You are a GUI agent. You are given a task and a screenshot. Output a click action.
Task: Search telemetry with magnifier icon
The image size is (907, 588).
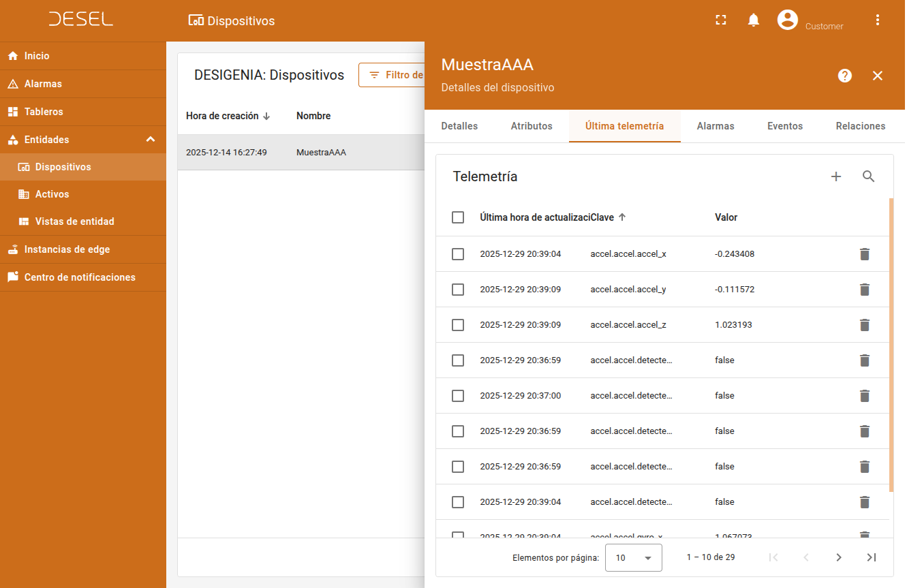pyautogui.click(x=868, y=177)
